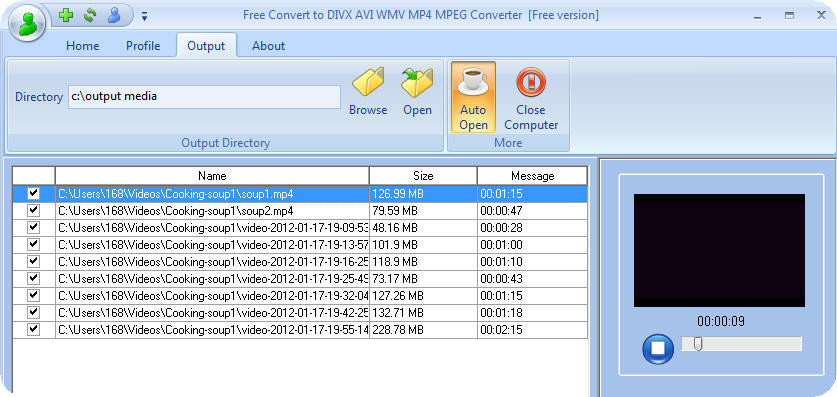Click the Size column header
837x397 pixels.
[423, 176]
